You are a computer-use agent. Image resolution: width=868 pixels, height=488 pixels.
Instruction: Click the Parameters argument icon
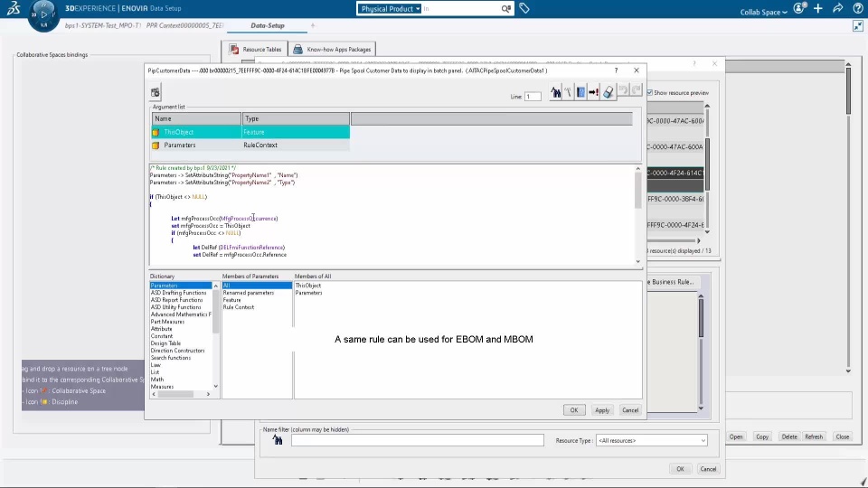[x=156, y=145]
